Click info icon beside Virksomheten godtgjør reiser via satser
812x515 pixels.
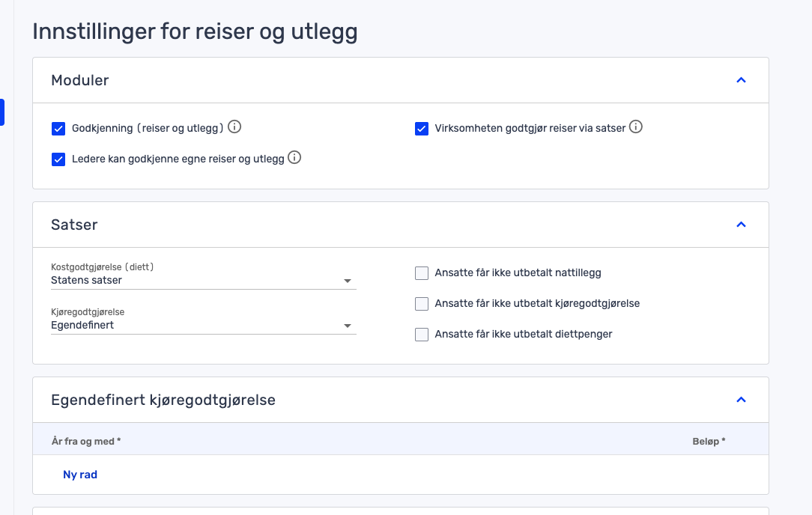pyautogui.click(x=636, y=127)
